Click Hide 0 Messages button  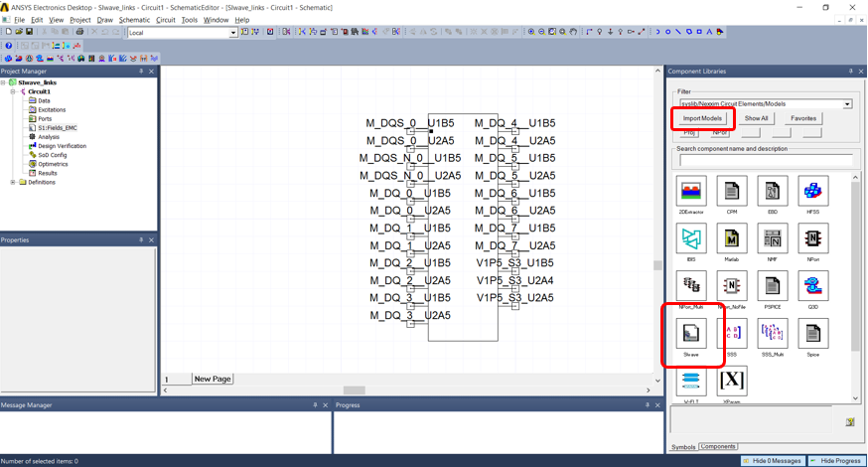[773, 461]
